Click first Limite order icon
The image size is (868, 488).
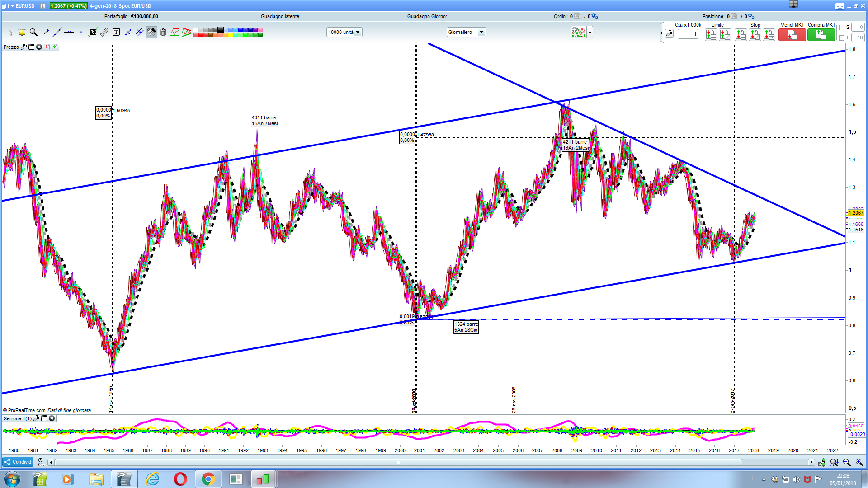point(711,35)
